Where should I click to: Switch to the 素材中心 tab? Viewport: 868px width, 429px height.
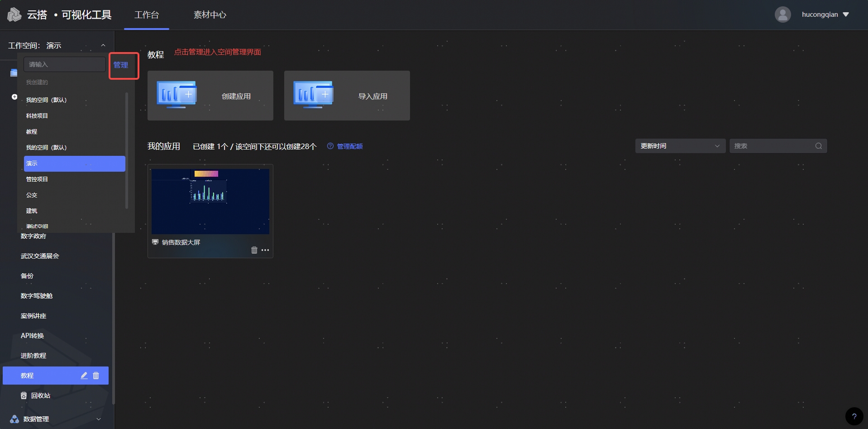click(x=210, y=15)
